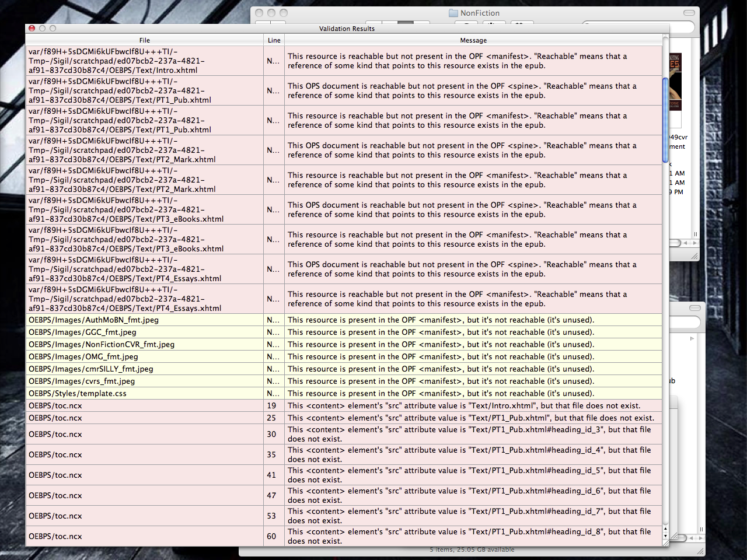Click line number 47 in the toc.ncx row
The height and width of the screenshot is (560, 747).
(x=271, y=495)
